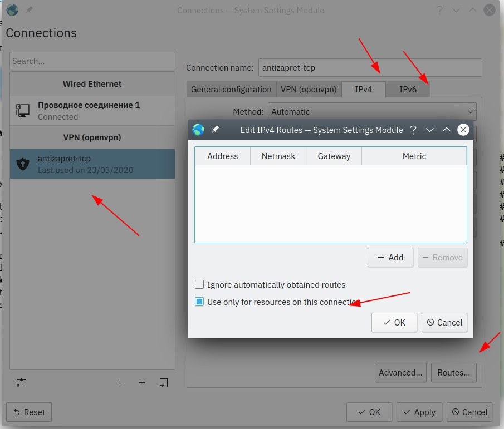The height and width of the screenshot is (429, 504).
Task: Click the Address column header
Action: [222, 156]
